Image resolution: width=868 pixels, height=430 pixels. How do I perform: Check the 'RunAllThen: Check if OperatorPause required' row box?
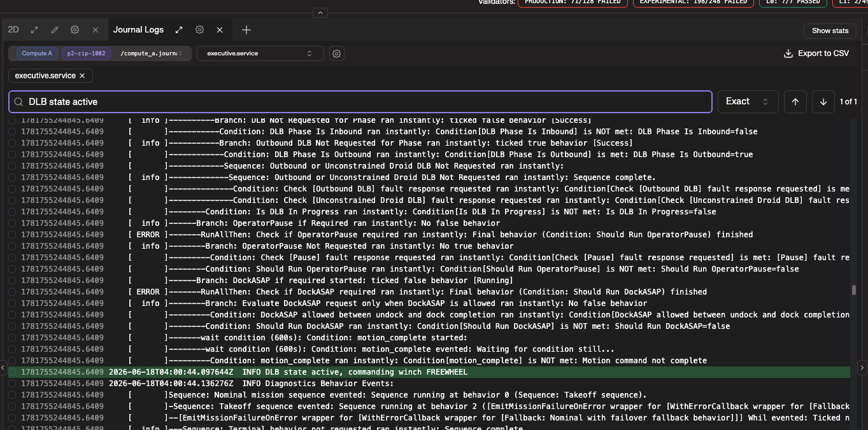pos(12,235)
